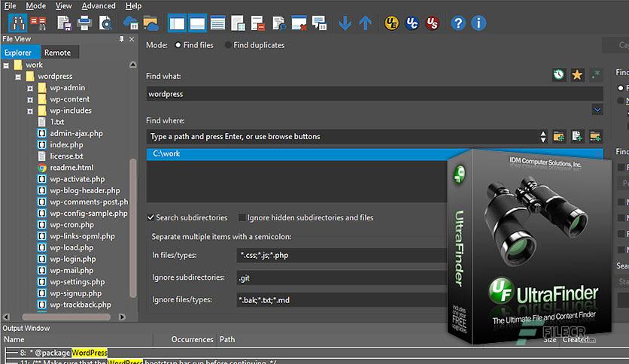This screenshot has height=364, width=629.
Task: Sort output by Occurrences column header
Action: coord(192,339)
